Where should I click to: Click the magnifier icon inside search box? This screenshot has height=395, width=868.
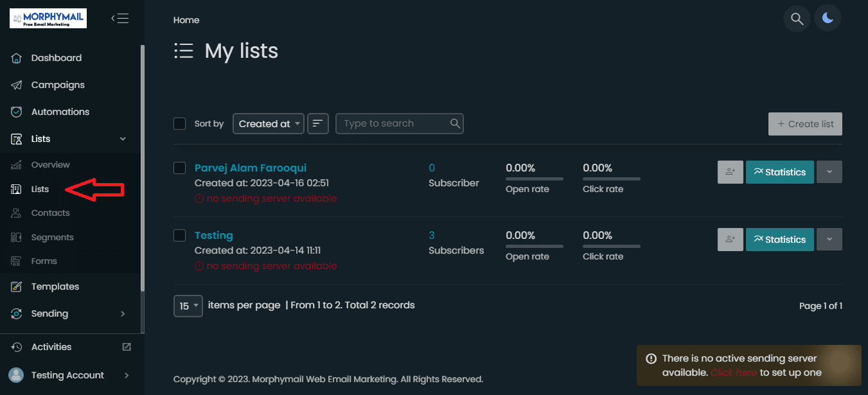coord(455,123)
